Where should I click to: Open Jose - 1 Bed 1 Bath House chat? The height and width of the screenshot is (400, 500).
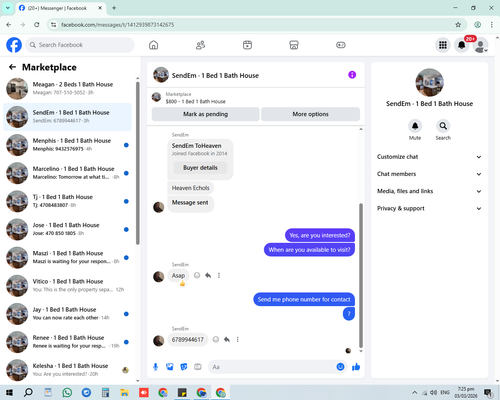click(x=67, y=229)
